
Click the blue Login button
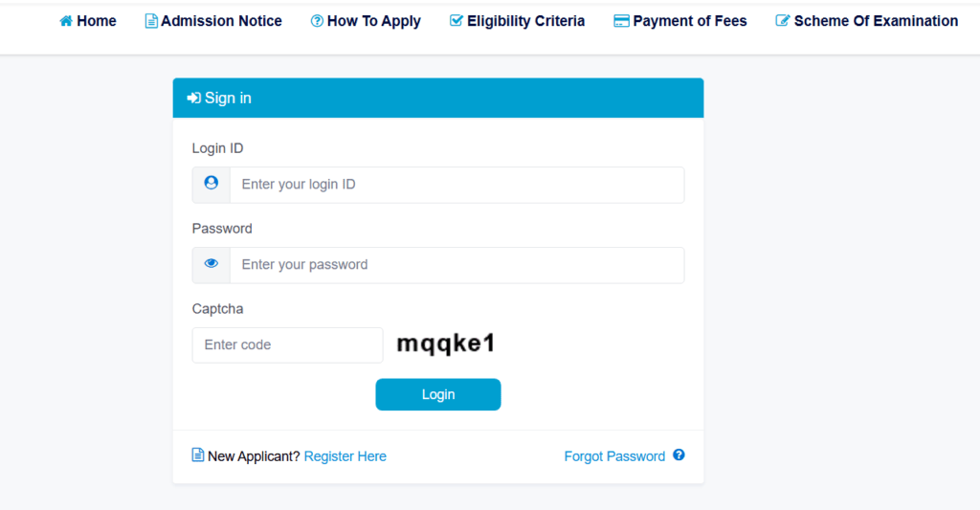click(438, 394)
